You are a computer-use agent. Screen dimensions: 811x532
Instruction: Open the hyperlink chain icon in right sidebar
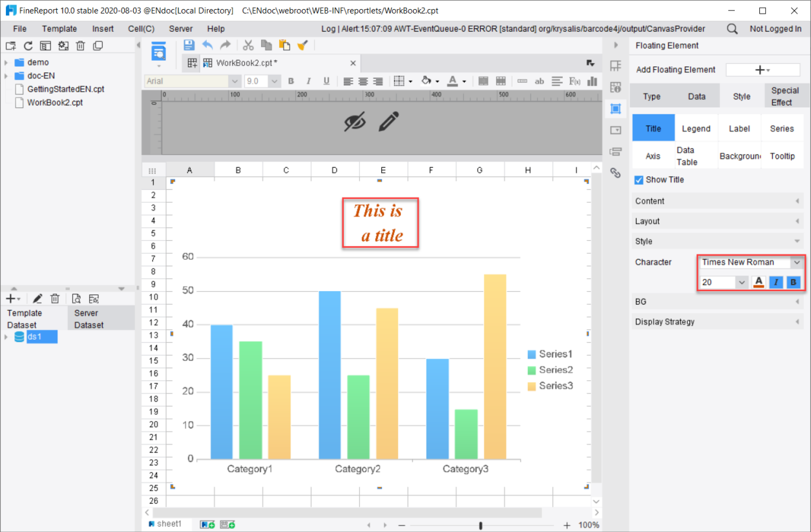click(x=615, y=172)
